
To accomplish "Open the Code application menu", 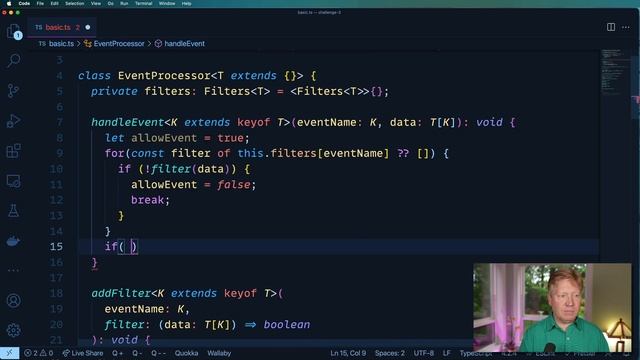I will click(x=24, y=3).
